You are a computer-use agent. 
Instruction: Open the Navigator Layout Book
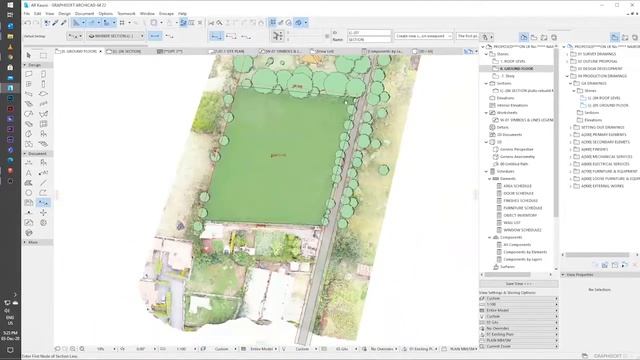(544, 37)
